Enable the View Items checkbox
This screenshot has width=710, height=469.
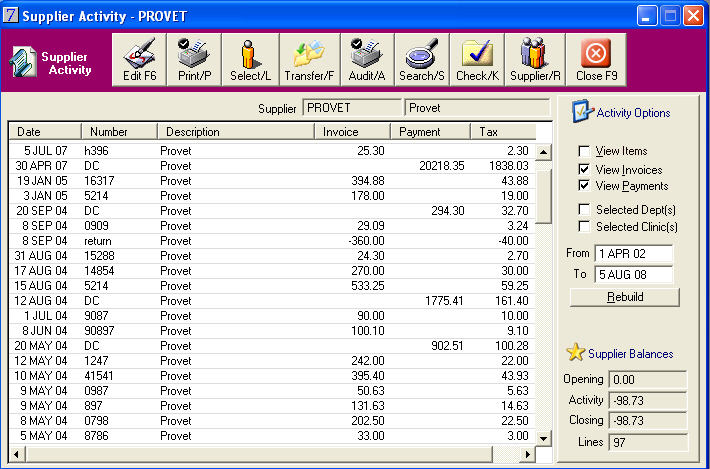(x=584, y=151)
